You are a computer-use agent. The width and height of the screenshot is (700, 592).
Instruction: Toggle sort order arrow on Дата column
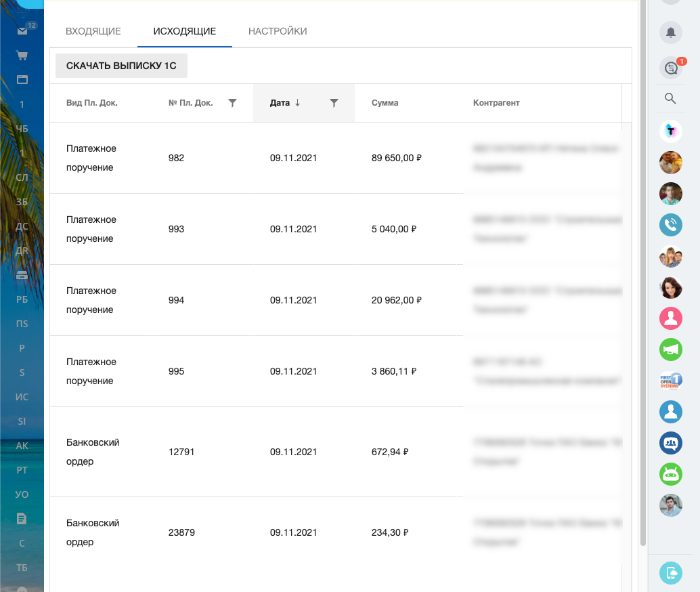(x=297, y=103)
